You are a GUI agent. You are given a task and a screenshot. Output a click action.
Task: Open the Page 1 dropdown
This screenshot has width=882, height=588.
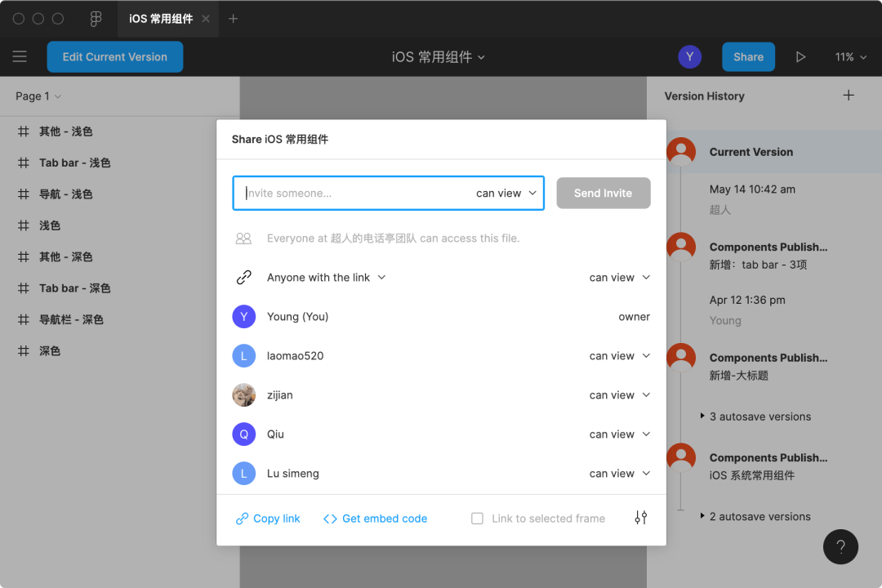pos(38,96)
